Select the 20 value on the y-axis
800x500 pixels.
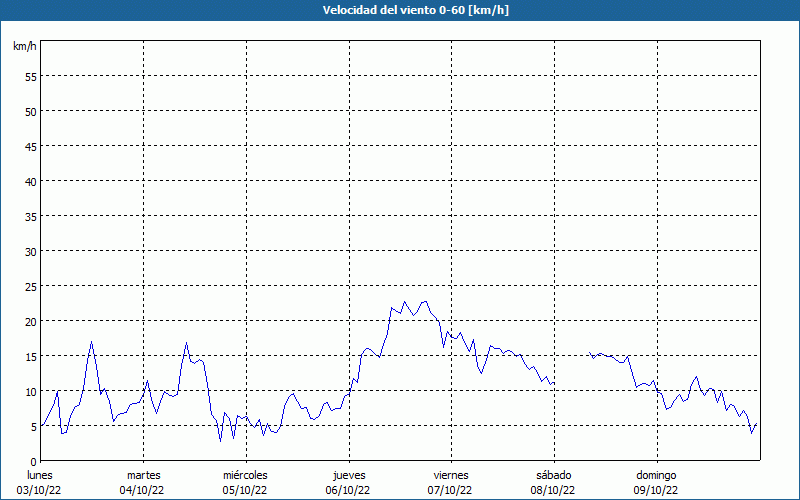pyautogui.click(x=31, y=321)
